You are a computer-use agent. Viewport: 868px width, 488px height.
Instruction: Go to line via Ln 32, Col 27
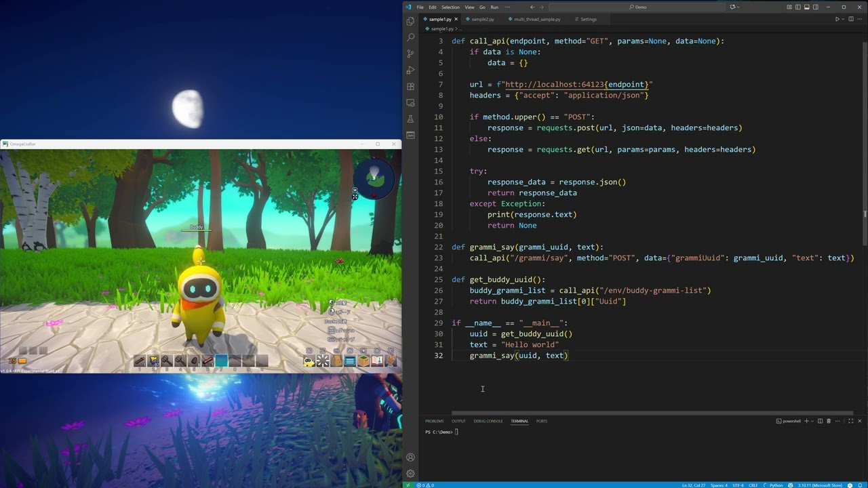click(694, 485)
